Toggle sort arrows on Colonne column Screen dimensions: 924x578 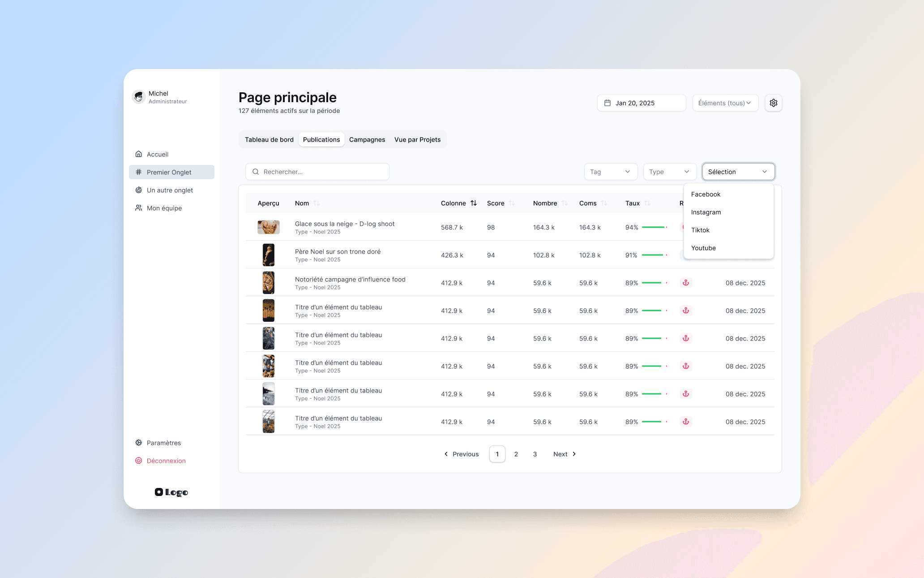(474, 203)
